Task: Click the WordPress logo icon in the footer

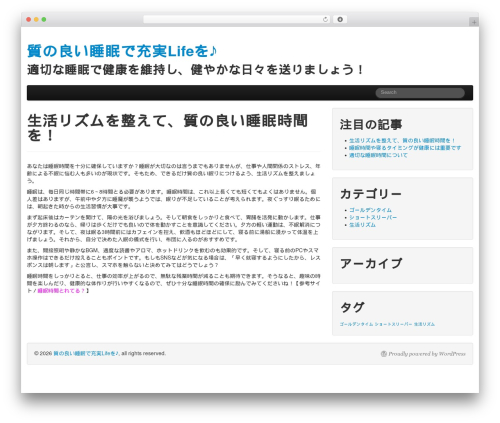Action: coord(384,354)
